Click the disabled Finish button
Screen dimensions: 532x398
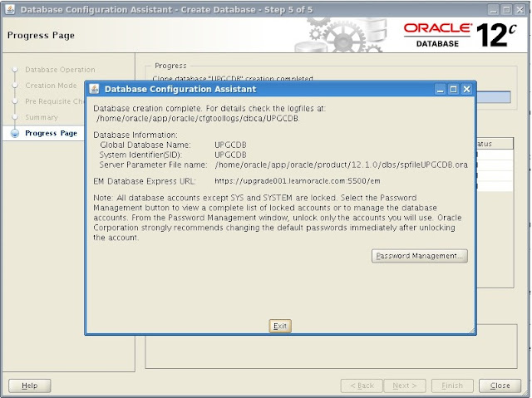point(452,386)
